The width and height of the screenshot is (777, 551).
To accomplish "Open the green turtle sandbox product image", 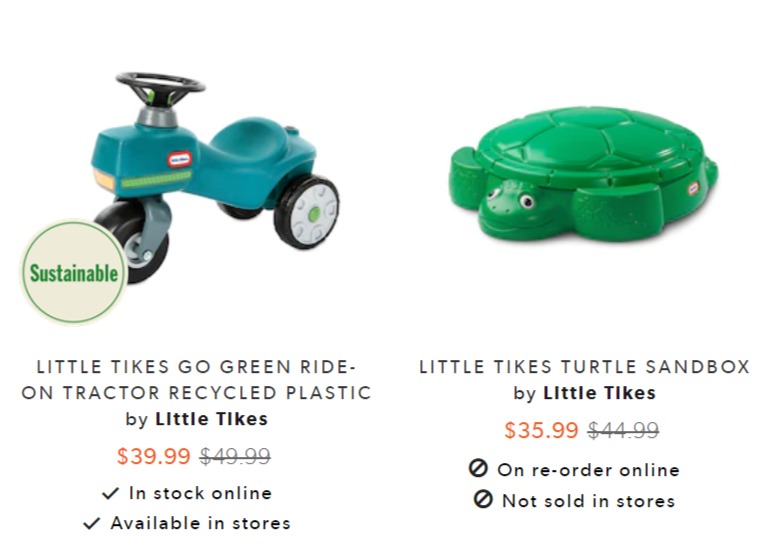I will point(583,176).
